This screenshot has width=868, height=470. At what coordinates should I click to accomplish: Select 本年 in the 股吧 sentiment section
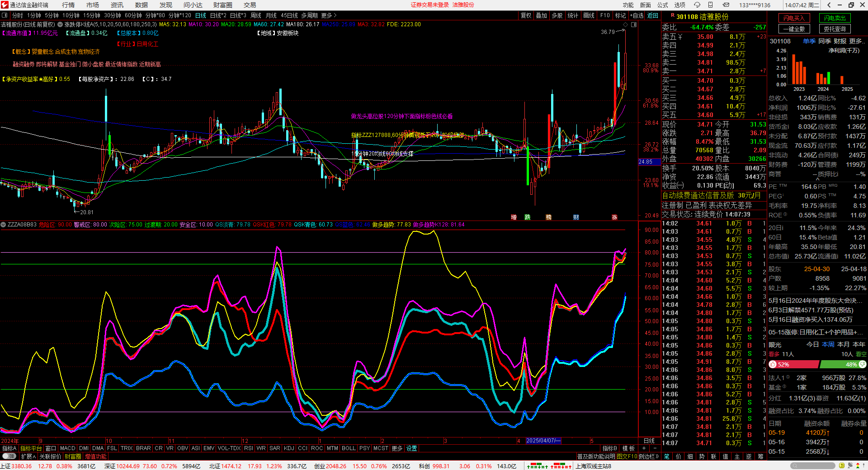point(859,344)
